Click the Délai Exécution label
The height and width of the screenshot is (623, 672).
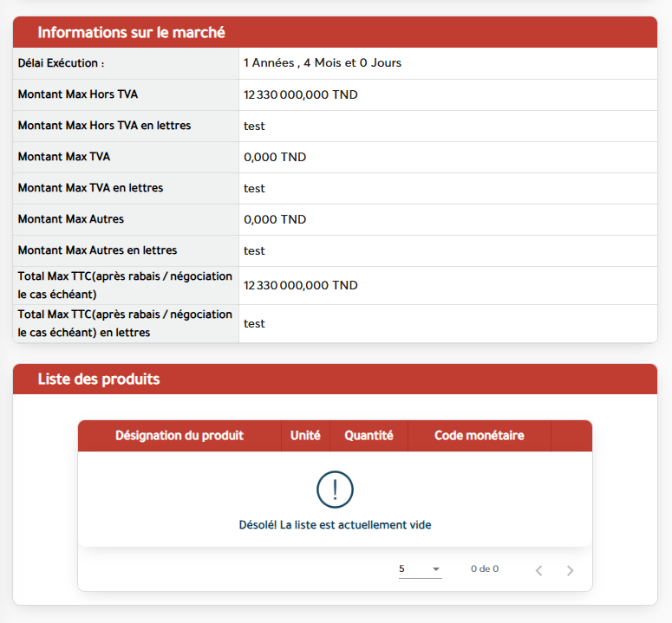62,63
